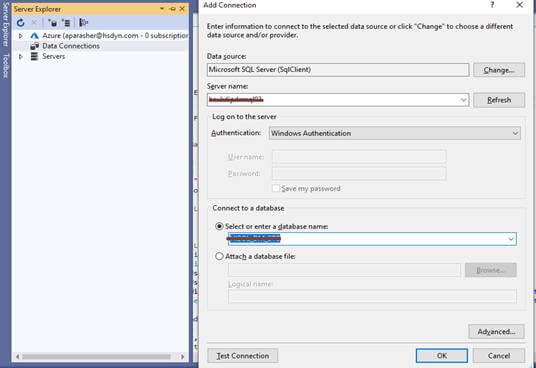Viewport: 536px width, 368px height.
Task: Click the Connect to Server toolbar icon
Action: [66, 23]
